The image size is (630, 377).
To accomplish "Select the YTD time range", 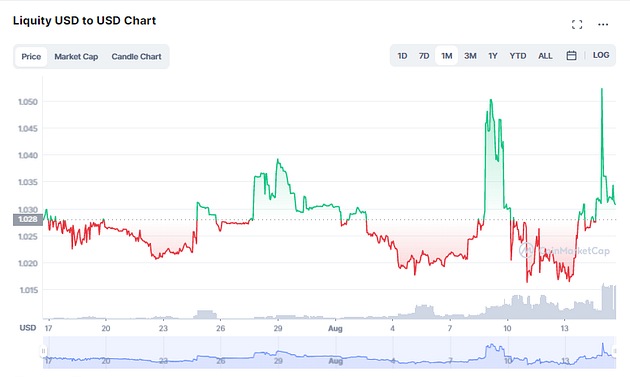I will pyautogui.click(x=518, y=55).
